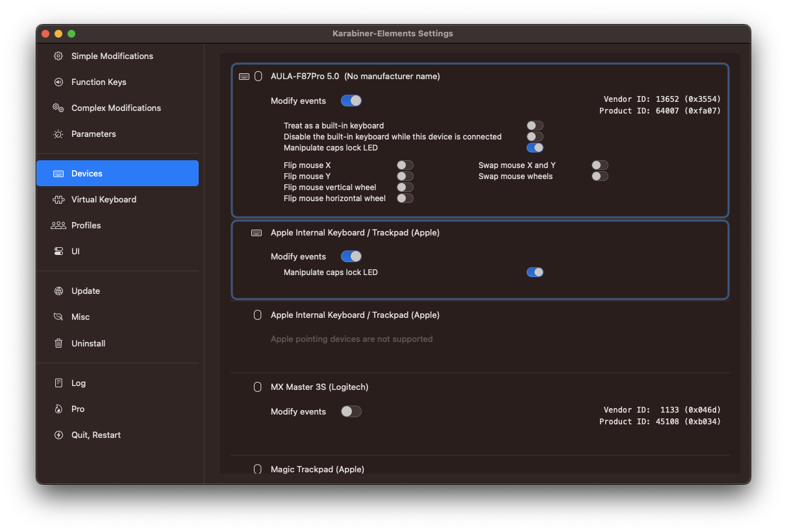Click keyboard icon beside AULA-F87Pro 5.0
The height and width of the screenshot is (532, 787).
coord(244,76)
